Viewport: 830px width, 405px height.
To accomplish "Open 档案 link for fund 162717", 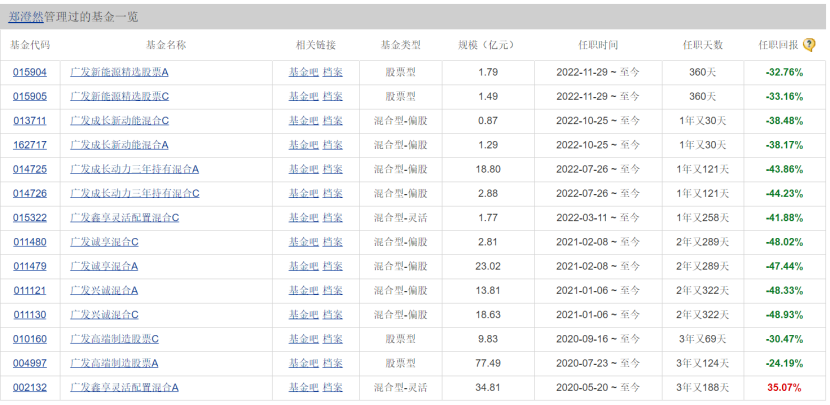I will point(332,145).
